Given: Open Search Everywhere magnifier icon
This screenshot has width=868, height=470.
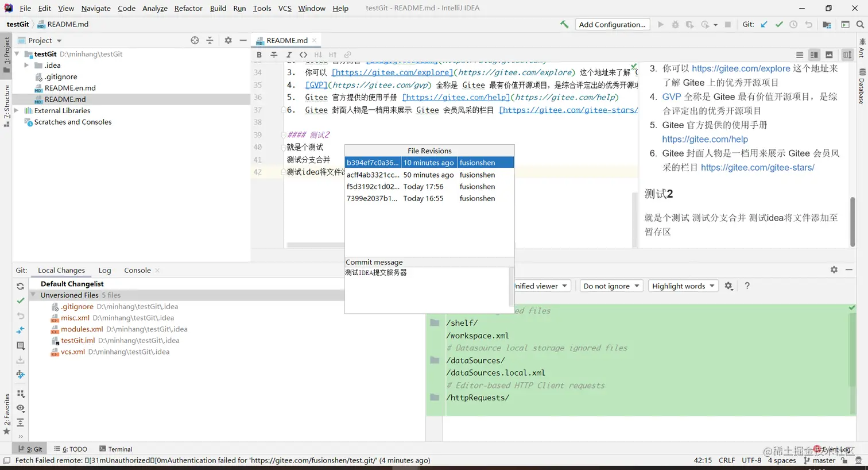Looking at the screenshot, I should pyautogui.click(x=860, y=24).
